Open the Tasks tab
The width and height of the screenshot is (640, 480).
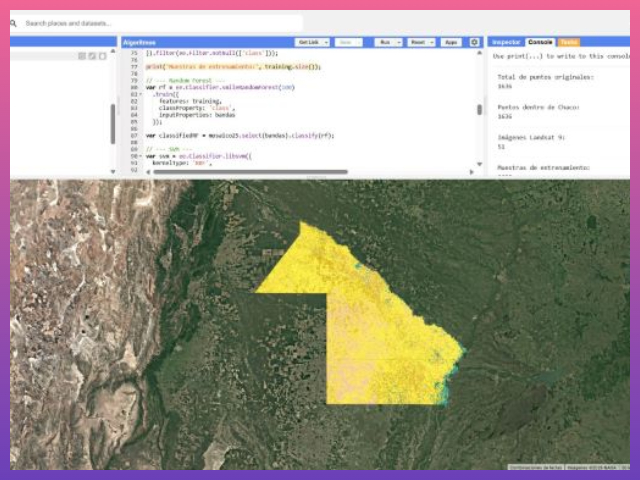coord(568,42)
